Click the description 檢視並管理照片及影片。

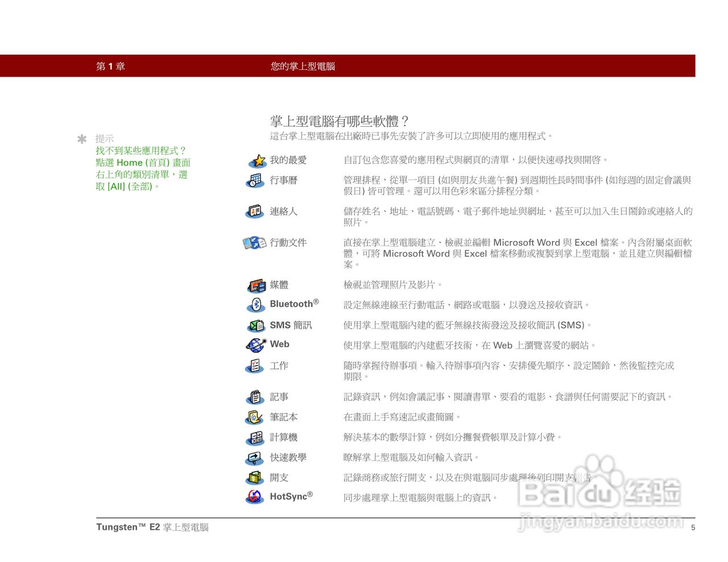point(393,285)
